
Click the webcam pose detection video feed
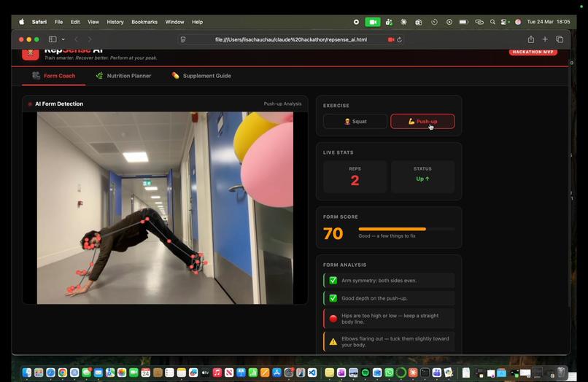(x=165, y=208)
